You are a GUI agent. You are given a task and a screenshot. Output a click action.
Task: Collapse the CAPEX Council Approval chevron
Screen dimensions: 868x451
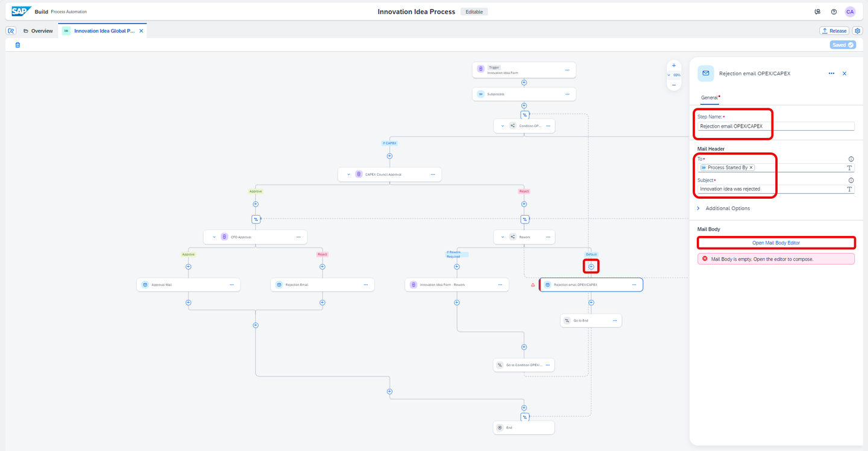[348, 175]
